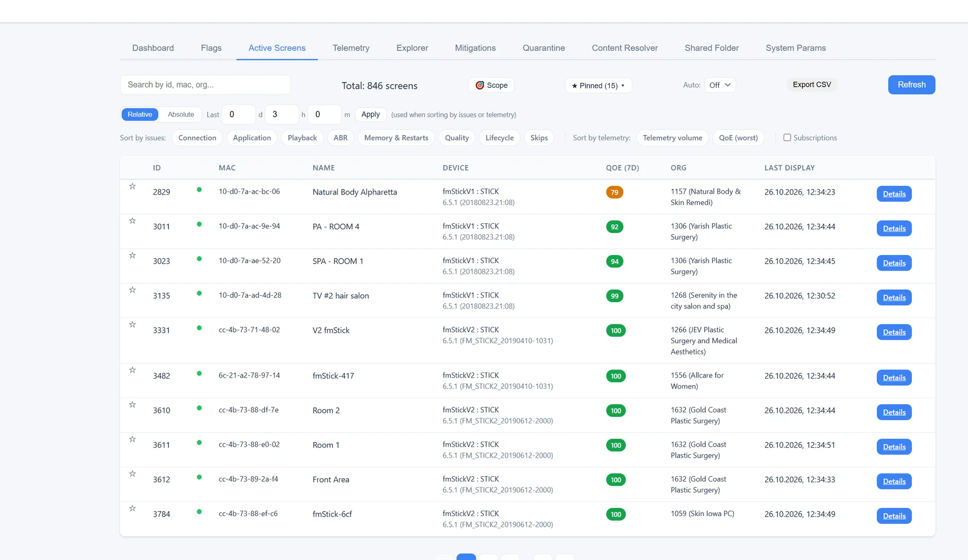Toggle the Subscriptions checkbox
Image resolution: width=968 pixels, height=560 pixels.
[x=787, y=138]
